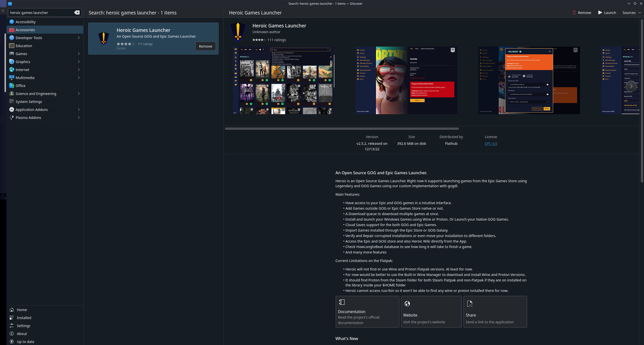Click the Games category icon in sidebar
The width and height of the screenshot is (644, 345).
[11, 54]
